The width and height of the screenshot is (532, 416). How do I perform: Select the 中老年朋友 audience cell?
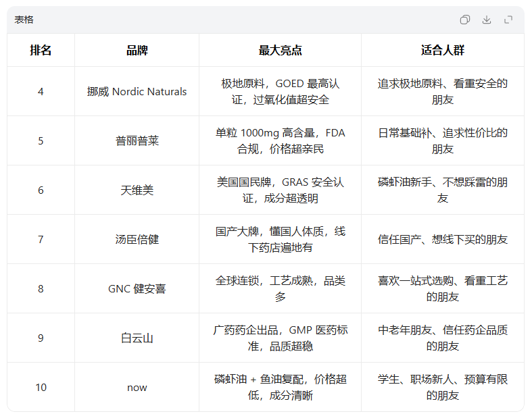click(x=442, y=338)
